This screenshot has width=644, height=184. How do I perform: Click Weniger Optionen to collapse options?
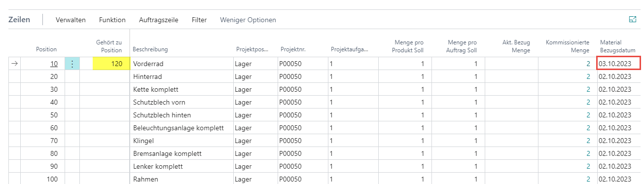248,20
